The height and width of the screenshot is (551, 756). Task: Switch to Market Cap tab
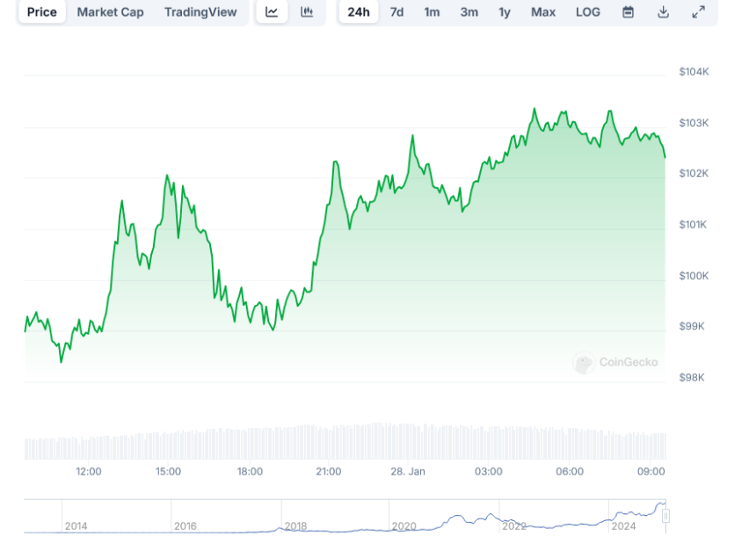(110, 12)
